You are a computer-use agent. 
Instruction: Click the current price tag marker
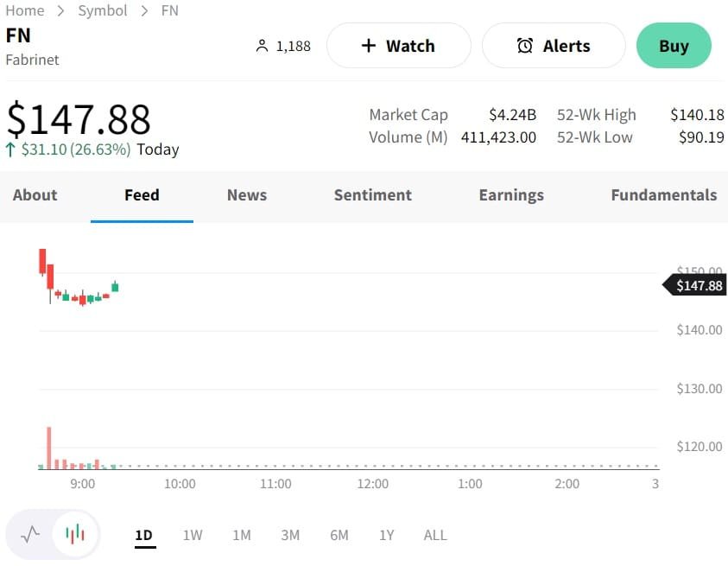tap(695, 285)
